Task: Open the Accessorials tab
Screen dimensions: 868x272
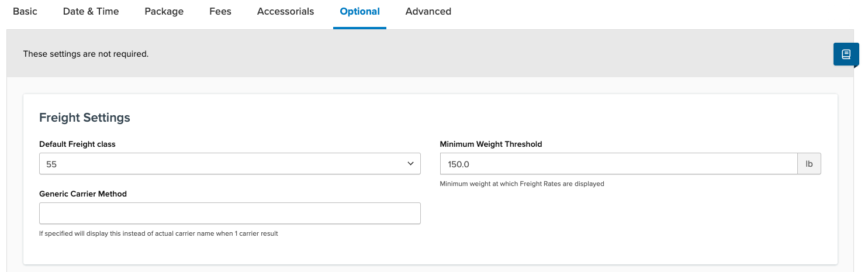Action: (x=285, y=12)
